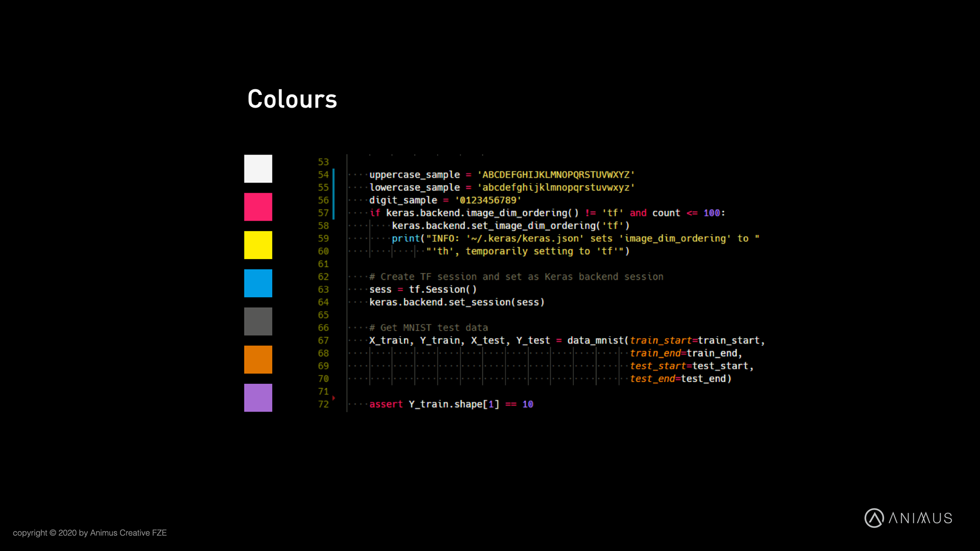Pick the purple colour swatch
The height and width of the screenshot is (551, 980).
coord(258,398)
